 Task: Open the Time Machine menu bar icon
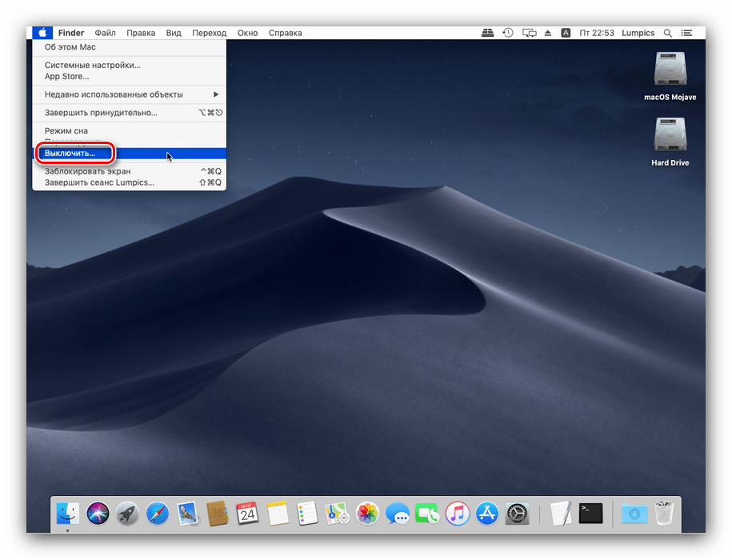[508, 33]
